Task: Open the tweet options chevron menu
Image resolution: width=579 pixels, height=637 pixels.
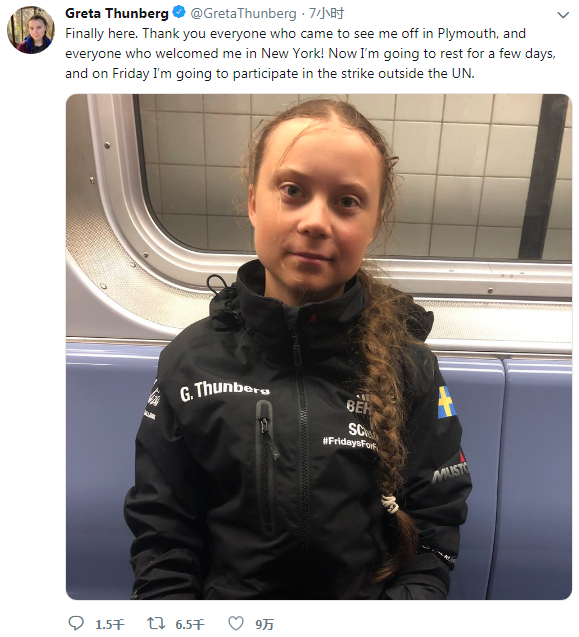Action: tap(563, 15)
